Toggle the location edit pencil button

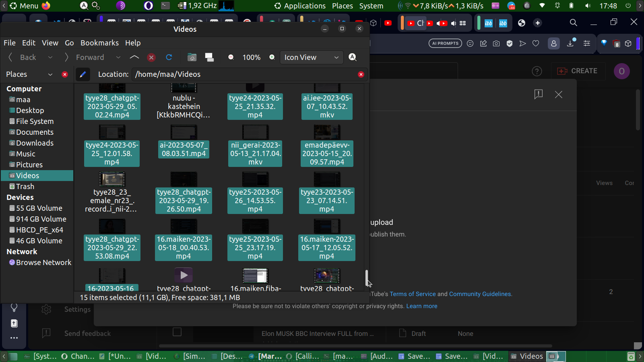tap(83, 74)
